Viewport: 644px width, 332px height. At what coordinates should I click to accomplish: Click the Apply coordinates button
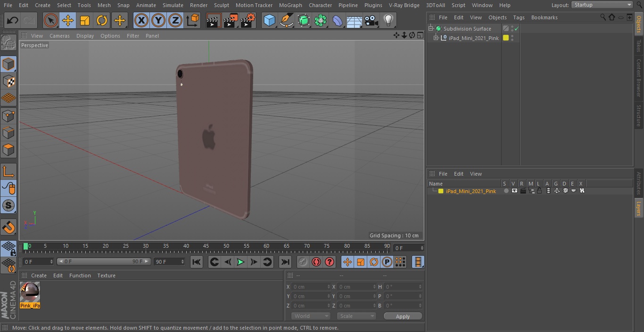403,316
